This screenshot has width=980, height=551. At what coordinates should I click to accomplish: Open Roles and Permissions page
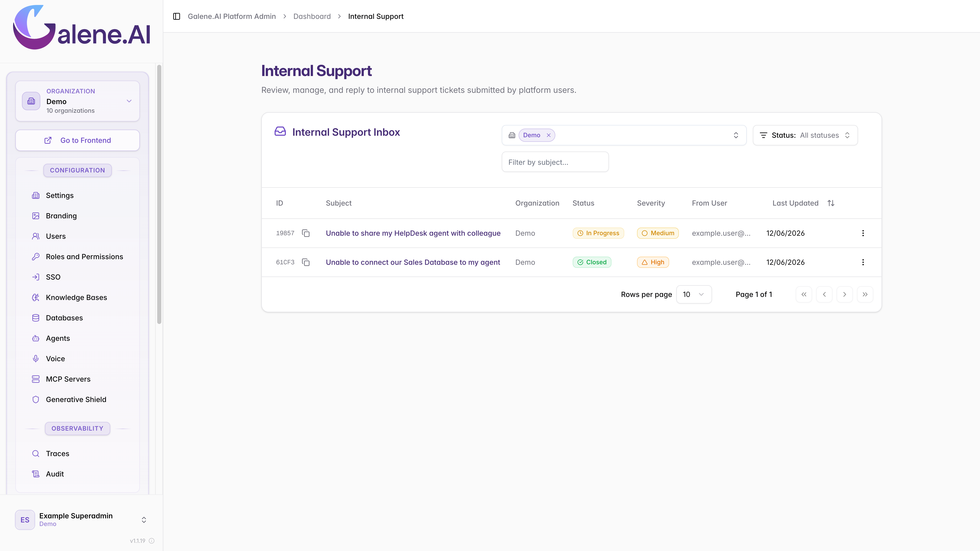coord(78,257)
